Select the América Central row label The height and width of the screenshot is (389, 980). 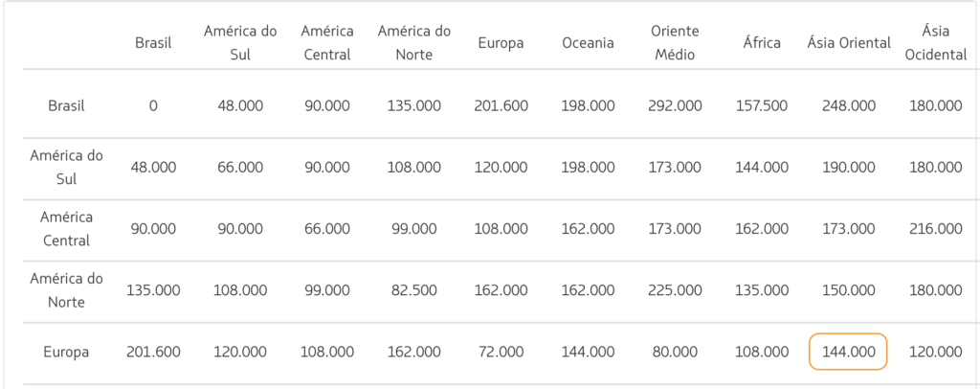point(66,229)
